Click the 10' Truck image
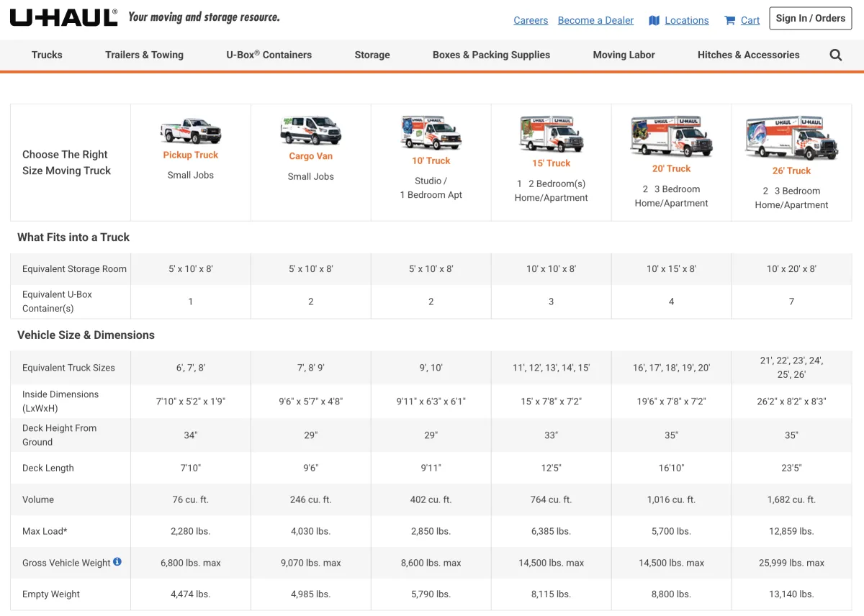 click(431, 132)
